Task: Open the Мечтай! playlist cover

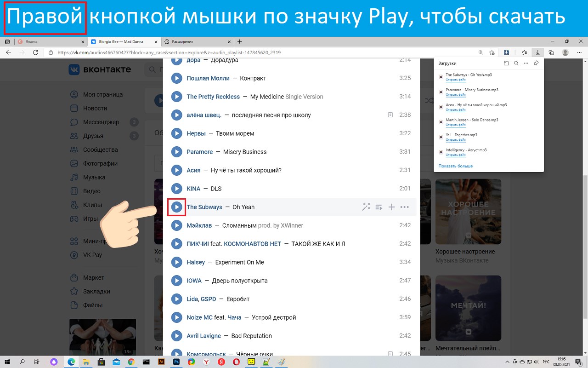Action: coord(468,308)
